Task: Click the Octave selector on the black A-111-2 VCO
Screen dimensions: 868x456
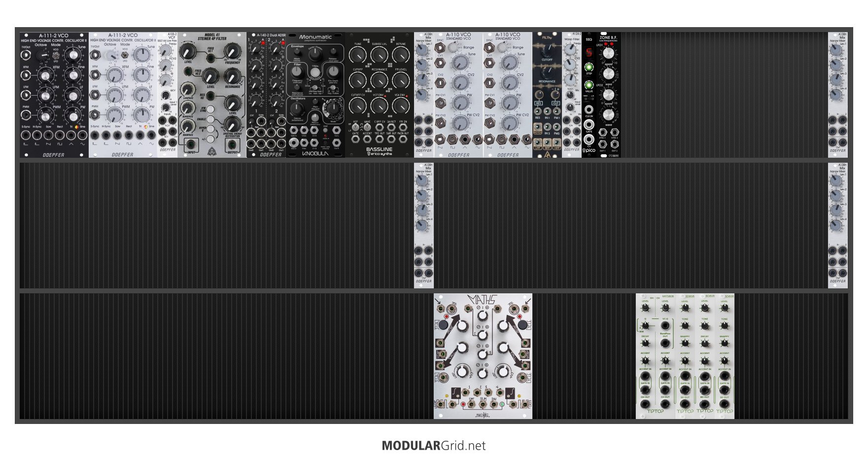Action: (42, 55)
